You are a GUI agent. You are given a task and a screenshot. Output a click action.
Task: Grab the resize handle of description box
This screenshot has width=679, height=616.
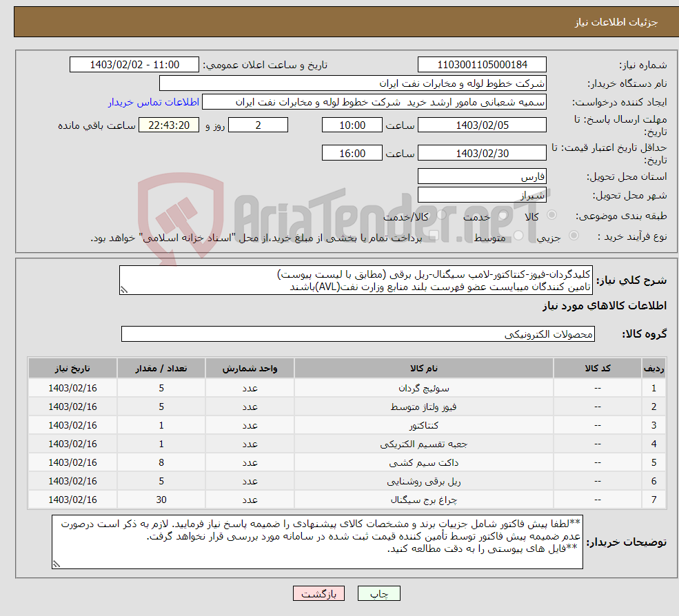coord(124,291)
